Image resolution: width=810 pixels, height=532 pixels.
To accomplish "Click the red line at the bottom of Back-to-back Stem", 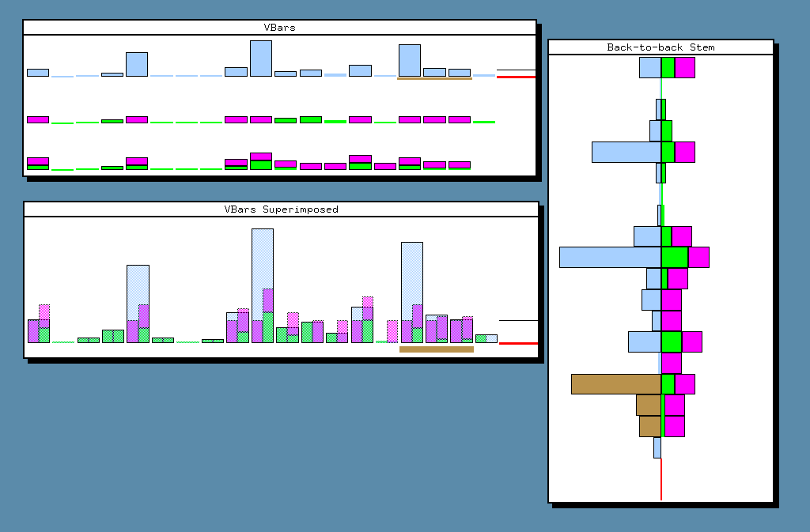I will pos(661,479).
